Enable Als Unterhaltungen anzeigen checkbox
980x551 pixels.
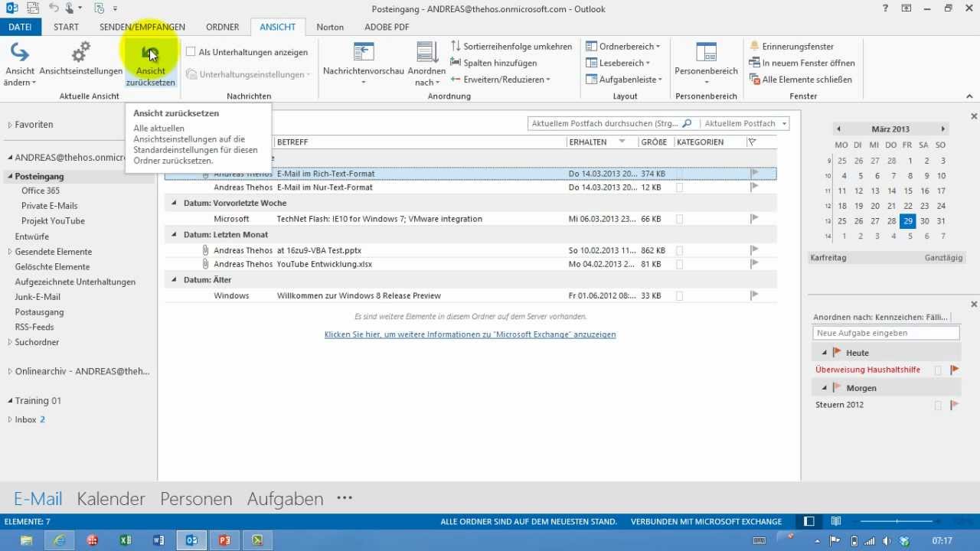click(x=191, y=52)
